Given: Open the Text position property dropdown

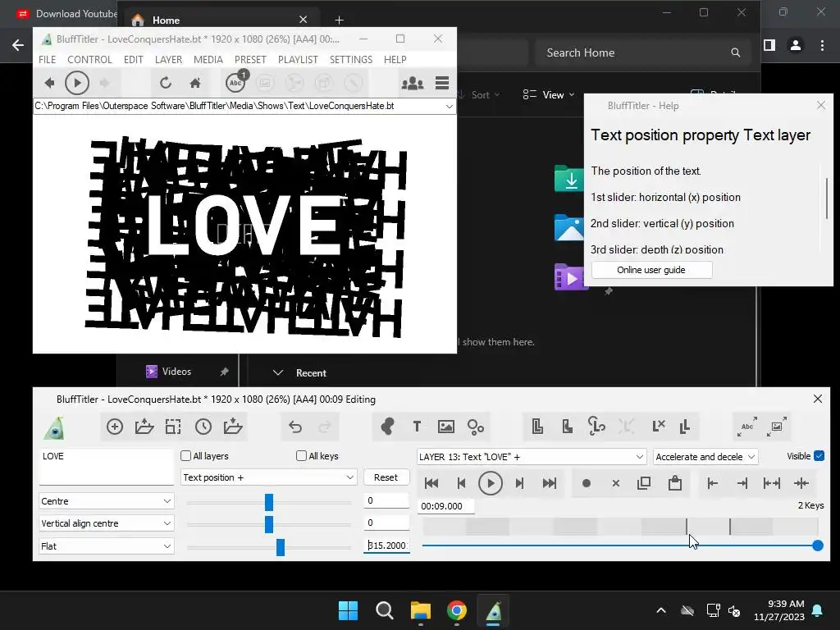Looking at the screenshot, I should (x=268, y=477).
